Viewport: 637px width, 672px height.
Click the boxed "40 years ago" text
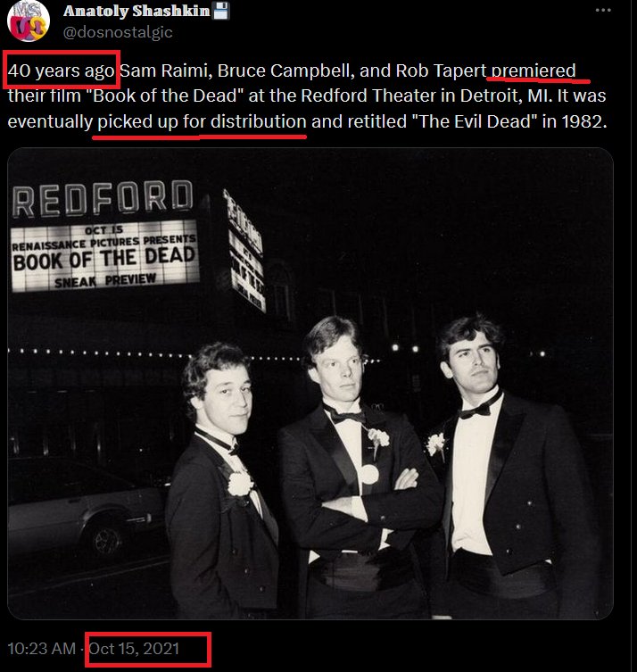tap(62, 71)
